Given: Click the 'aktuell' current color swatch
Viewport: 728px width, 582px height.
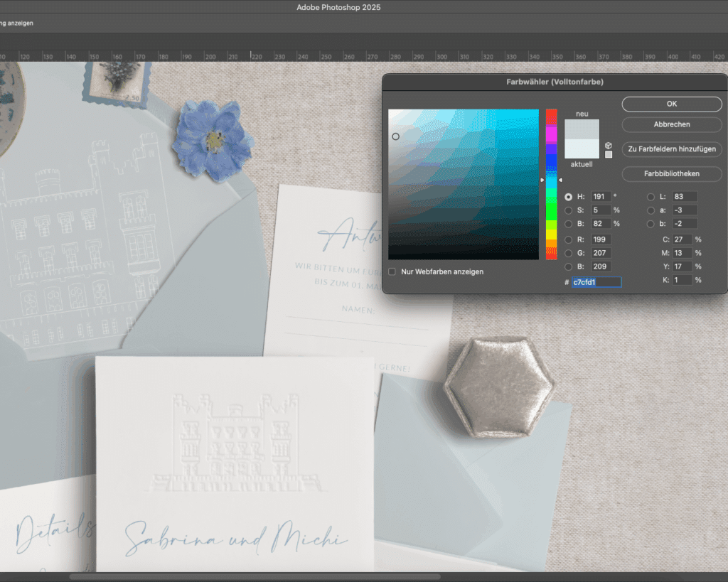Looking at the screenshot, I should point(582,149).
